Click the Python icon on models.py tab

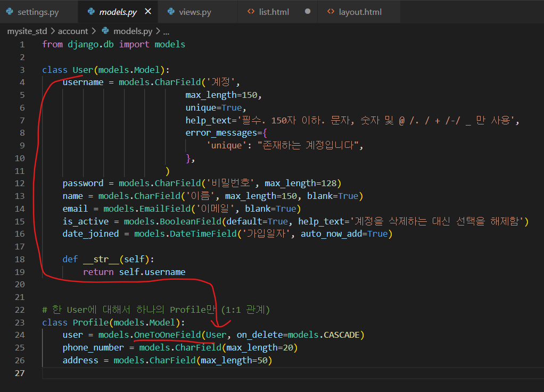tap(91, 12)
